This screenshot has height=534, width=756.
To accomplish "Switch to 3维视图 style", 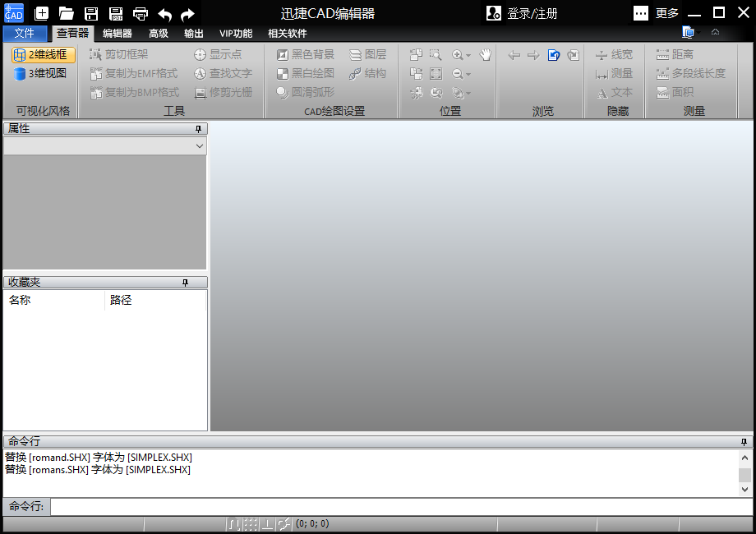I will 40,73.
